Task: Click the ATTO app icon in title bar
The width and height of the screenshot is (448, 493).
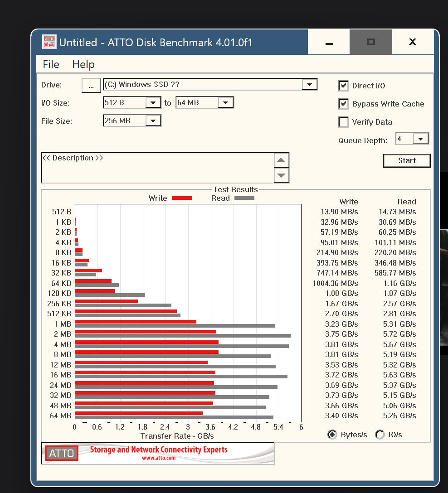Action: [49, 42]
